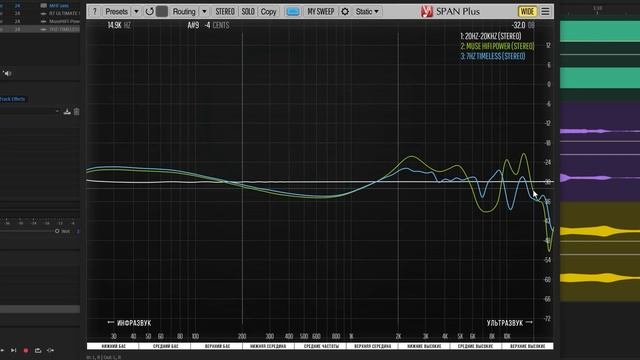Screen dimensions: 640x360
Task: Click the СРЕДНИЙ БАС band label
Action: coord(165,346)
